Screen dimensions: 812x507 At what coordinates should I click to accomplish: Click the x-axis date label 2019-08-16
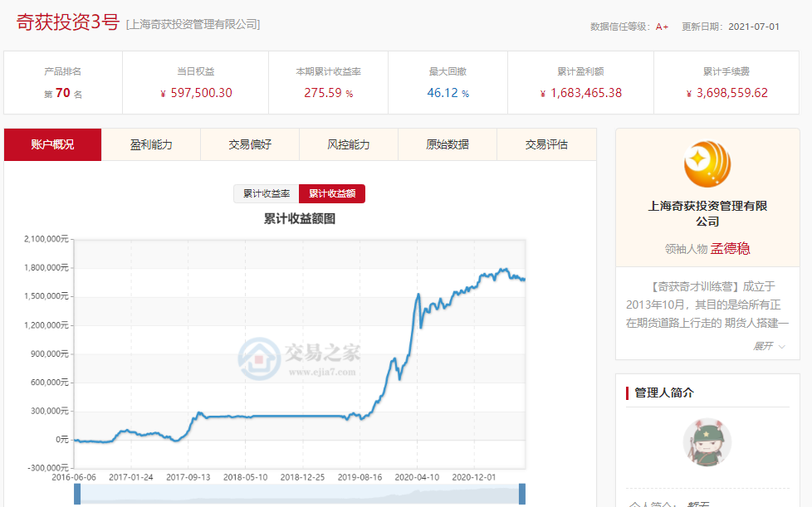tap(360, 477)
